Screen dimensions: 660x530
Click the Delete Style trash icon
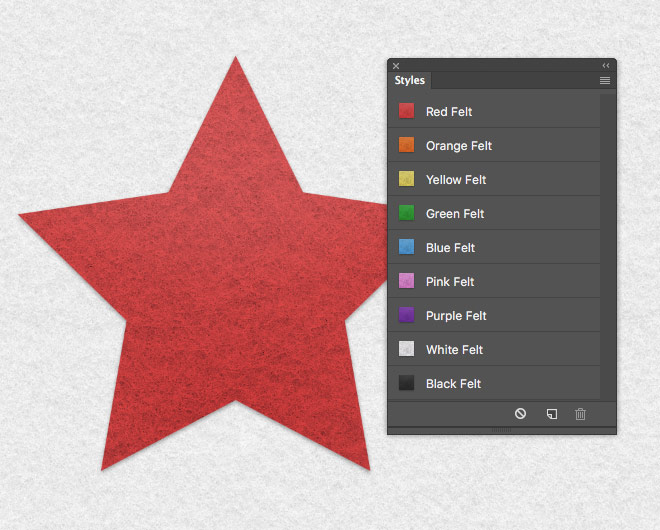pos(580,414)
